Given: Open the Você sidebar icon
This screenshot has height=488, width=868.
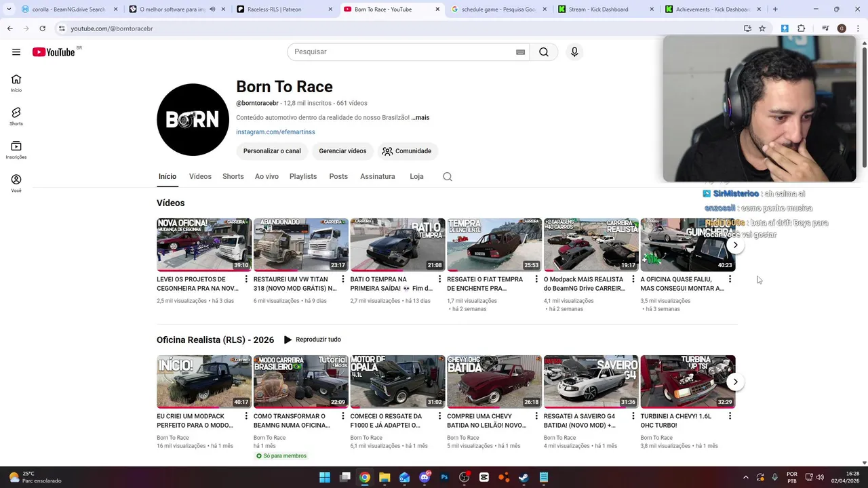Looking at the screenshot, I should [16, 183].
